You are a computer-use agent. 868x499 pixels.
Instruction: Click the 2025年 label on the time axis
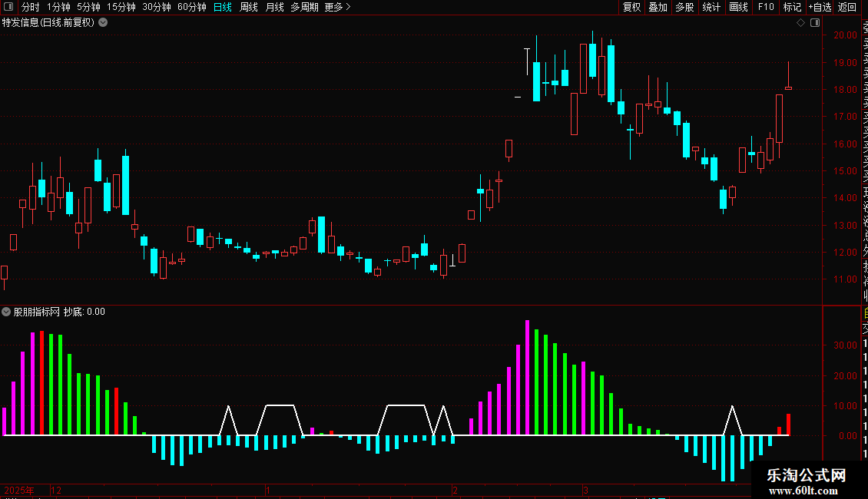[x=19, y=490]
